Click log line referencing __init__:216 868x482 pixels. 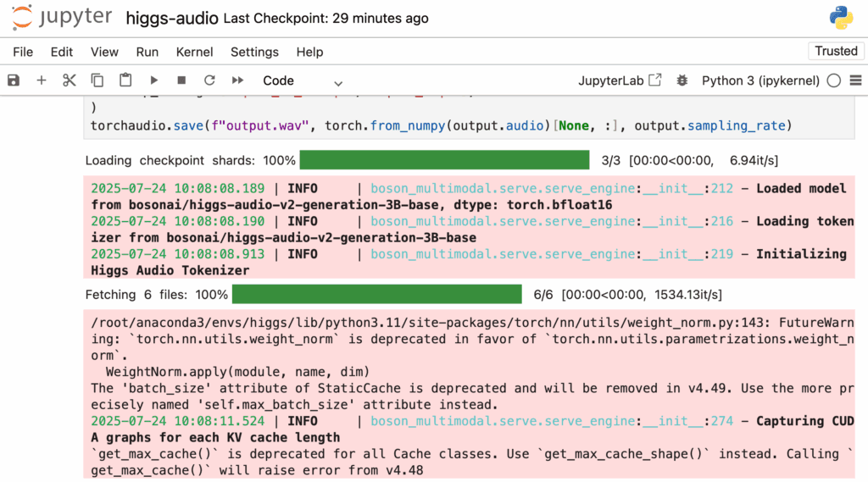(472, 229)
